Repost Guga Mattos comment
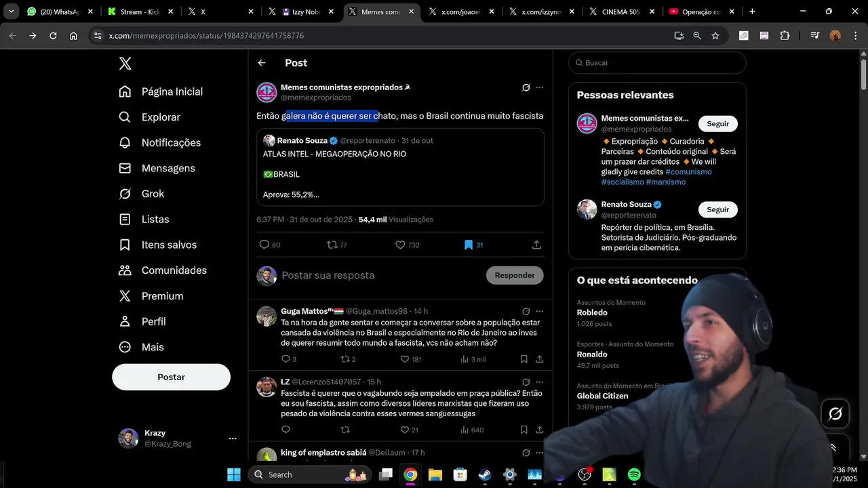This screenshot has height=488, width=868. (348, 359)
